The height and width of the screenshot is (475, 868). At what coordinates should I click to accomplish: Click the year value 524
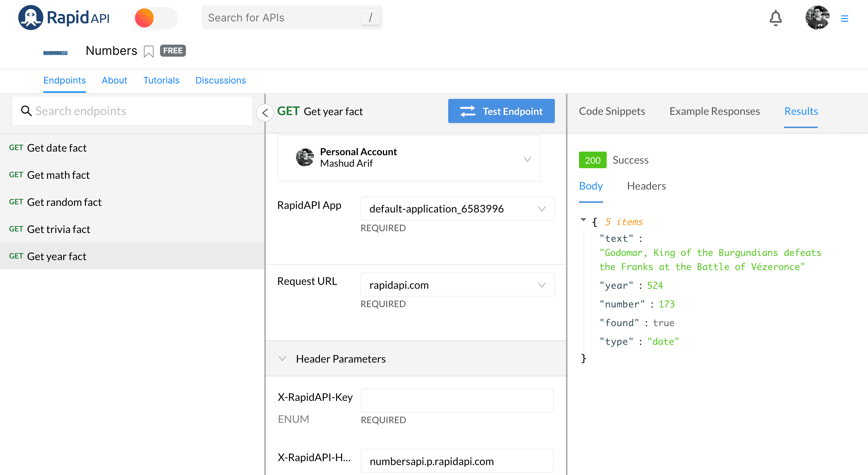click(x=655, y=285)
